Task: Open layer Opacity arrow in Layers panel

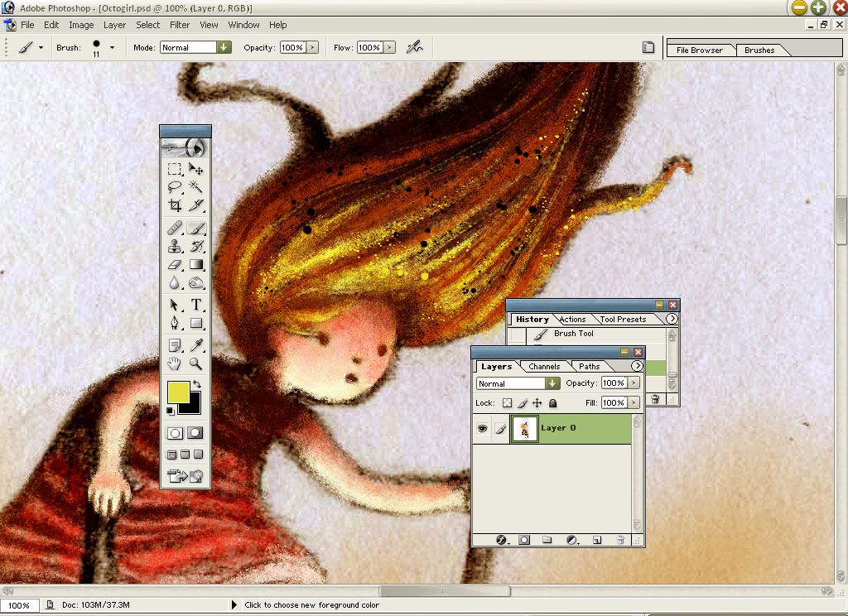Action: coord(634,383)
